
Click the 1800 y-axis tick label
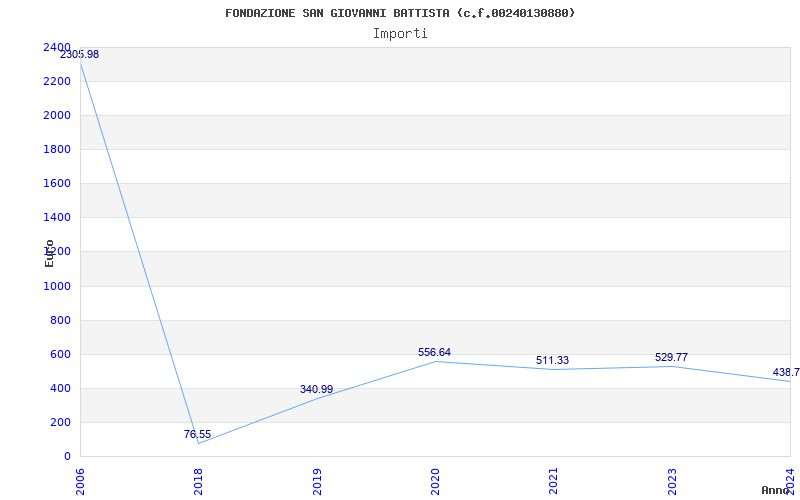pos(57,149)
